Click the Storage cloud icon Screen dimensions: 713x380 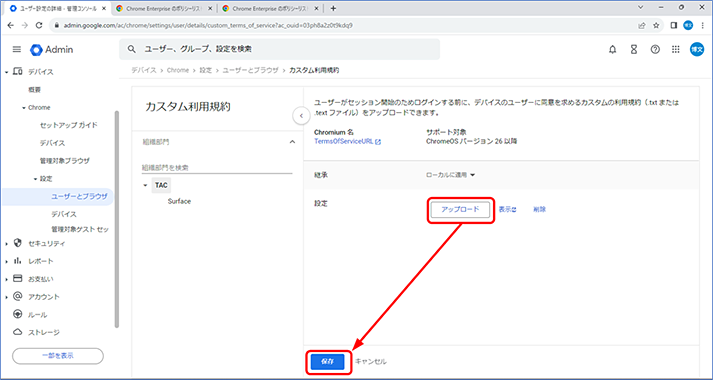[x=18, y=332]
